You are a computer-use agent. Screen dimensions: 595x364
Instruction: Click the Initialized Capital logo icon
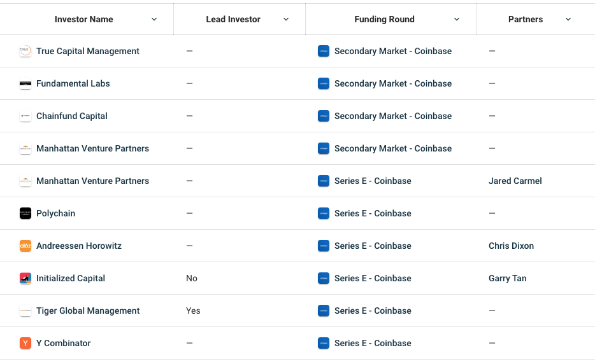[25, 279]
